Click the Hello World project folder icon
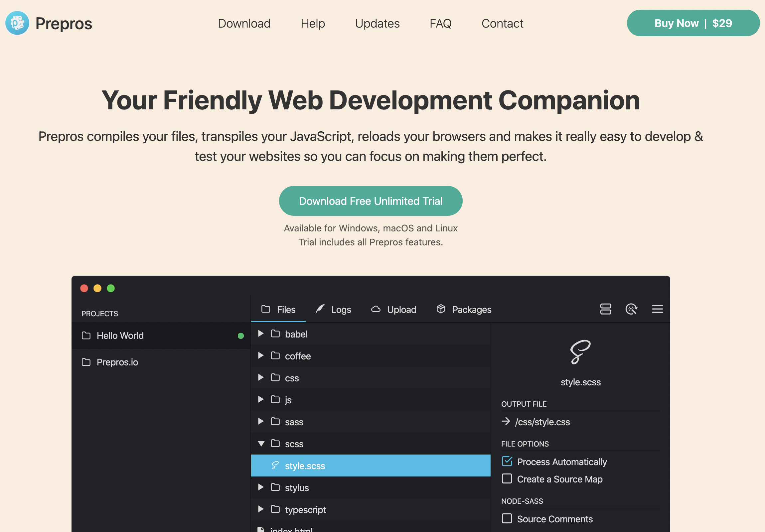This screenshot has width=765, height=532. pyautogui.click(x=86, y=335)
